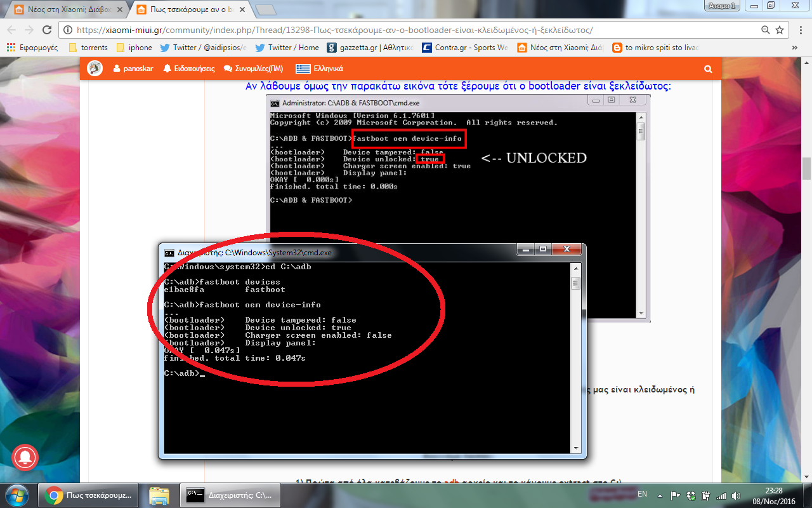Click the zoom magnifier icon in address bar
The width and height of the screenshot is (812, 508).
[766, 30]
